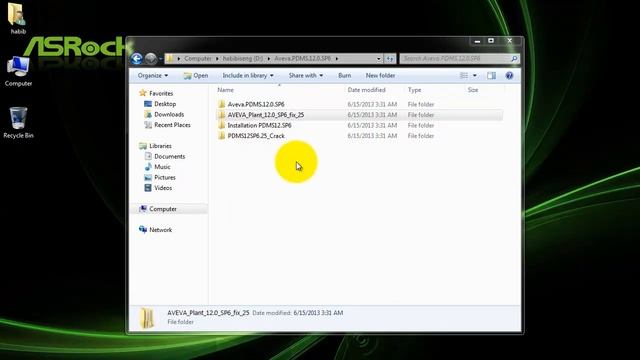Maximize the Explorer window
The height and width of the screenshot is (360, 640).
[491, 41]
